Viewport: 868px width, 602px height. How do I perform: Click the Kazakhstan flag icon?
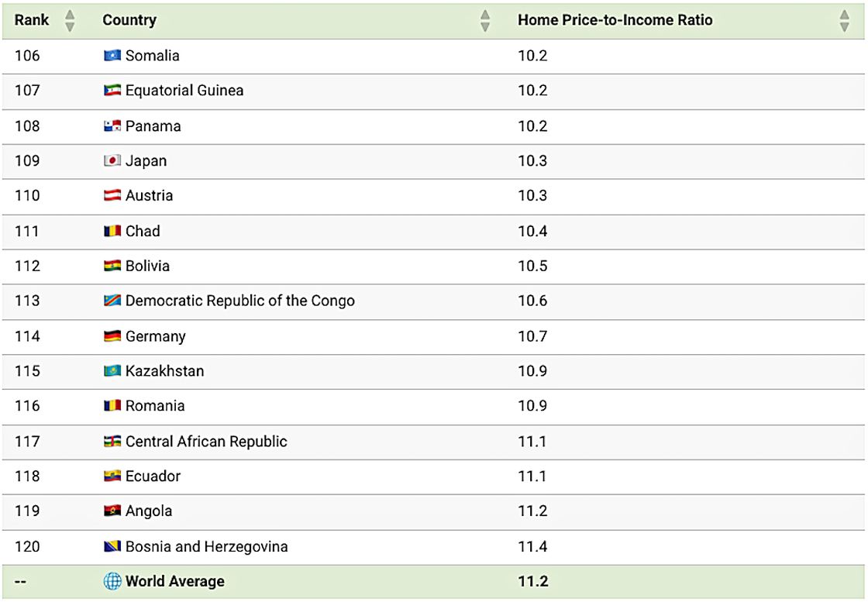click(x=112, y=370)
